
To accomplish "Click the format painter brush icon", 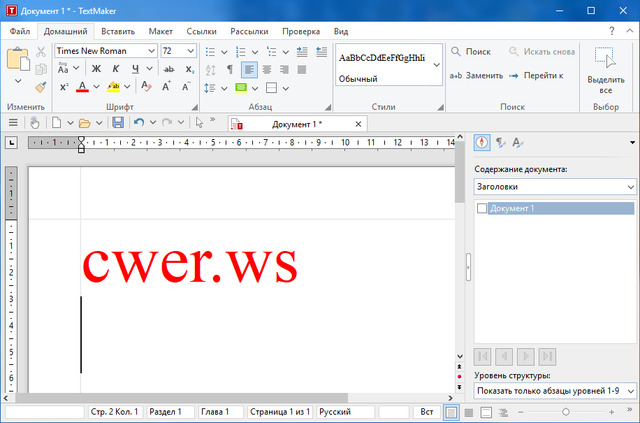I will point(41,87).
